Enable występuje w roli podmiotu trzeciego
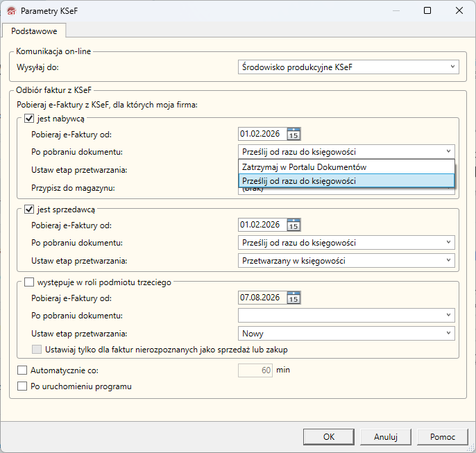476x453 pixels. (x=29, y=282)
